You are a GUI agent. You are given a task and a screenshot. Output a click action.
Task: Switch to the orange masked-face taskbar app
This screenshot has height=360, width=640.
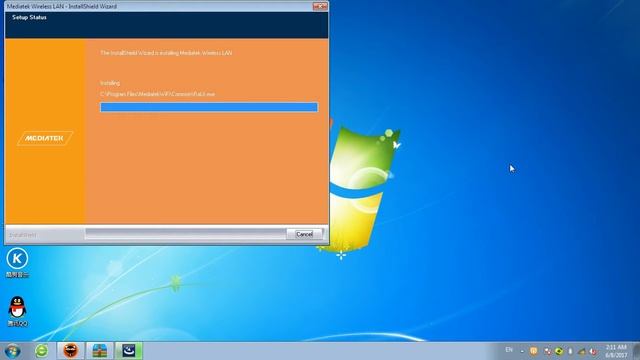click(x=71, y=351)
